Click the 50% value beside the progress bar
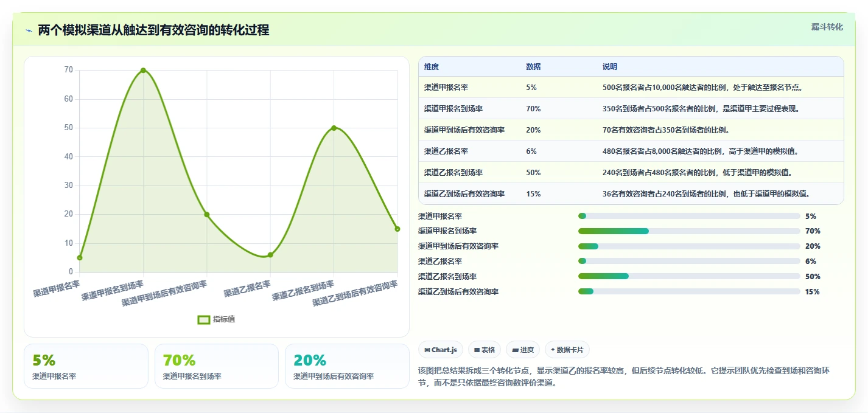The height and width of the screenshot is (413, 868). click(813, 276)
